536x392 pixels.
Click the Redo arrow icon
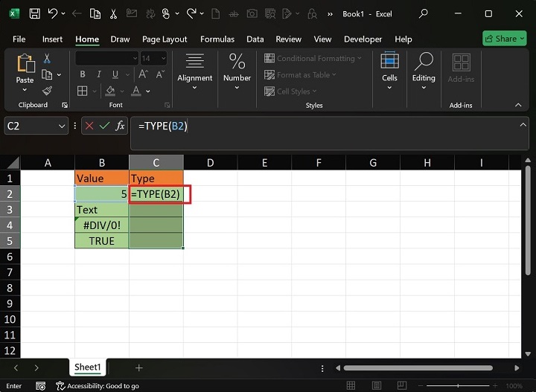(191, 13)
